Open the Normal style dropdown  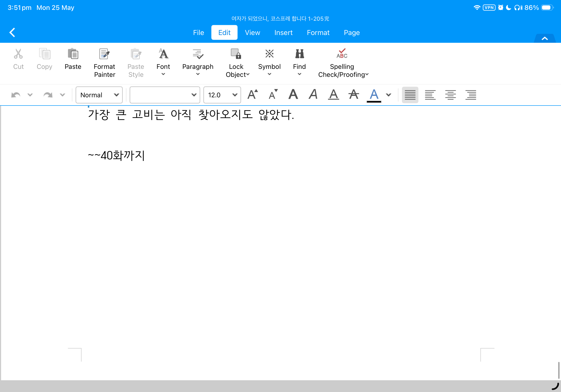coord(99,95)
